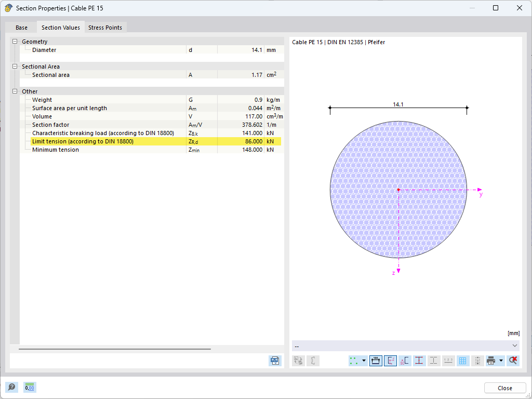
Task: Click the dotted column list icon
Action: [477, 361]
